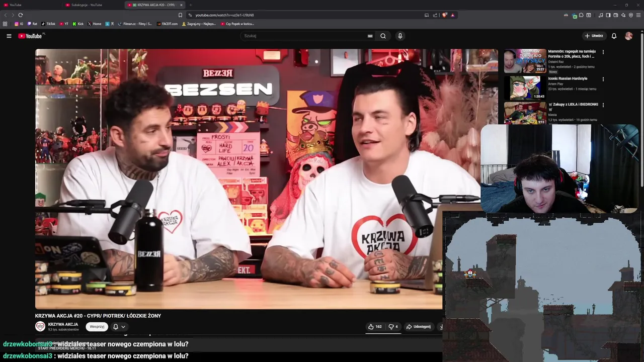This screenshot has height=362, width=644.
Task: Open the YouTube hamburger guide menu
Action: [x=9, y=36]
